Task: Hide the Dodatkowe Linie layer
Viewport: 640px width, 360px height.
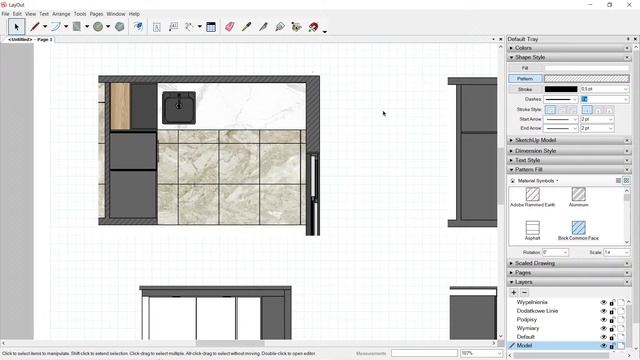Action: click(603, 311)
